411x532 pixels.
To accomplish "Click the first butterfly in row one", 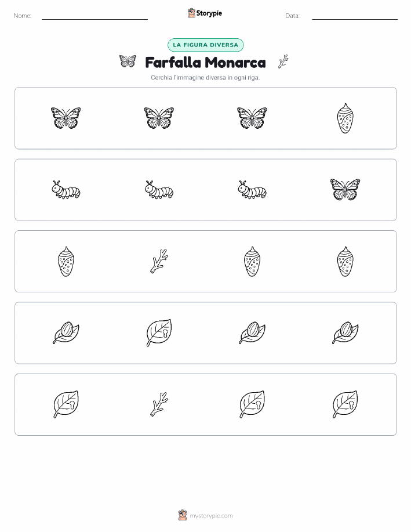I will [66, 118].
